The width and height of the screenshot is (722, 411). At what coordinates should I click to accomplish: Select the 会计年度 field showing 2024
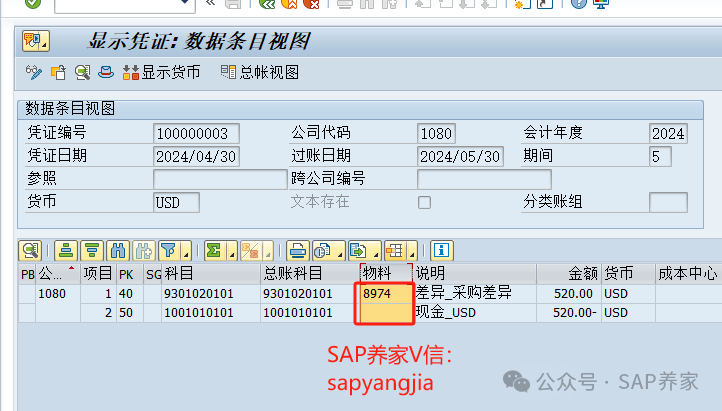668,133
